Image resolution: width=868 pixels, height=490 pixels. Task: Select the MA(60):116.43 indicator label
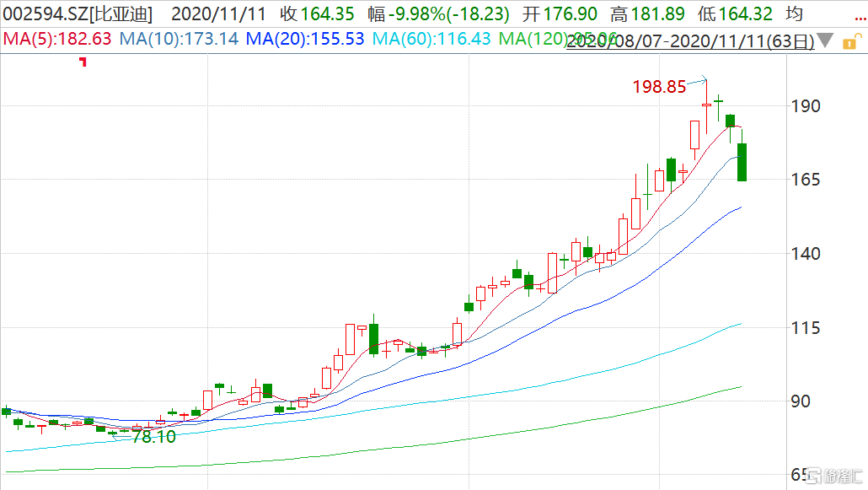431,39
